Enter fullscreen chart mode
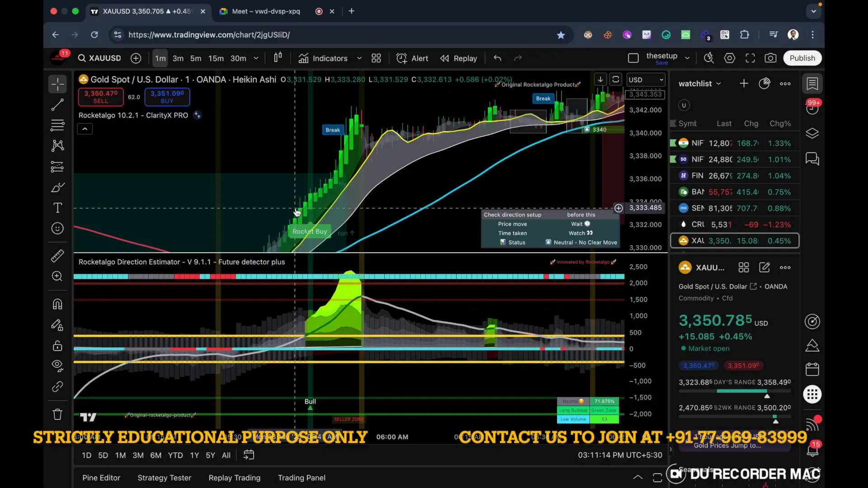Screen dimensions: 868x488 [x=750, y=58]
